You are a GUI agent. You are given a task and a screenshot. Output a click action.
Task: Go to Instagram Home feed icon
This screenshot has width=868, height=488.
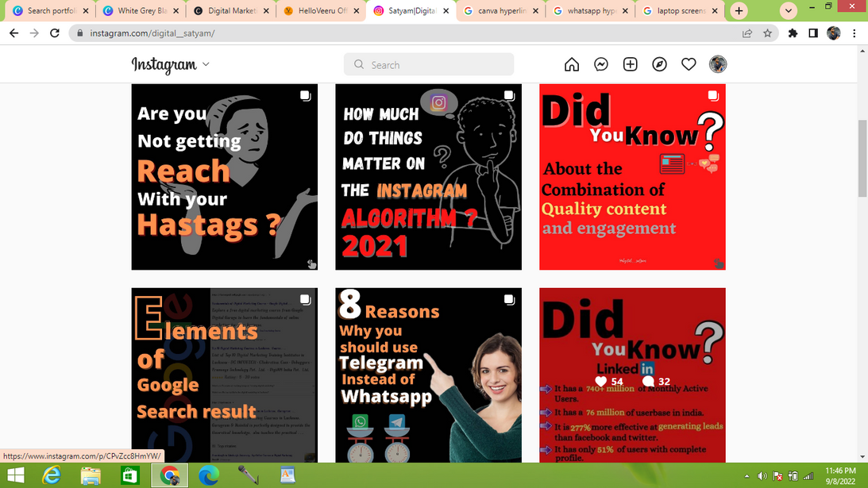click(572, 65)
